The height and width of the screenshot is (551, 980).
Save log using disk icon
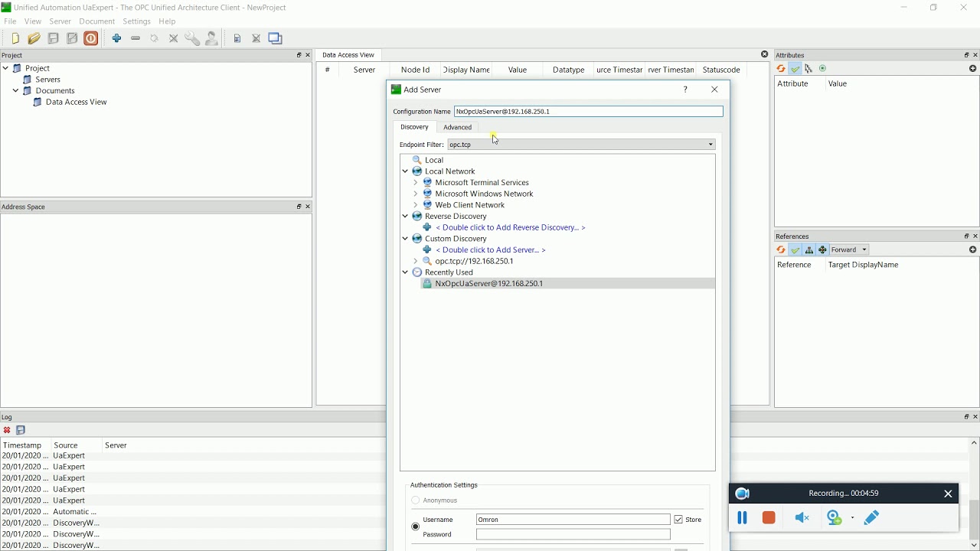21,430
